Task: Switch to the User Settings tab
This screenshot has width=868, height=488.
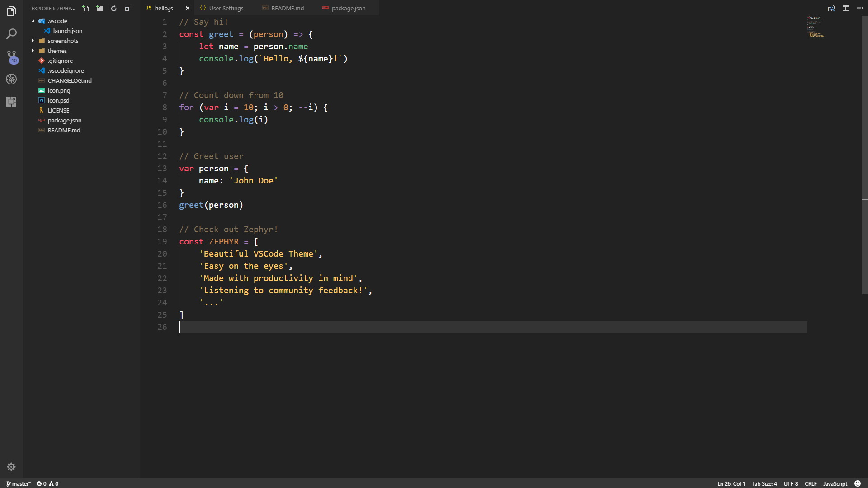Action: click(x=226, y=8)
